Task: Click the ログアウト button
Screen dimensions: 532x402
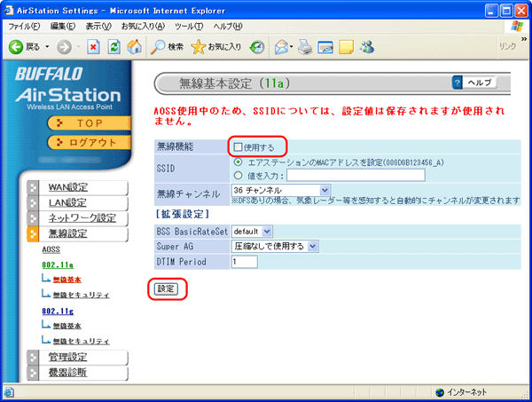Action: 90,143
